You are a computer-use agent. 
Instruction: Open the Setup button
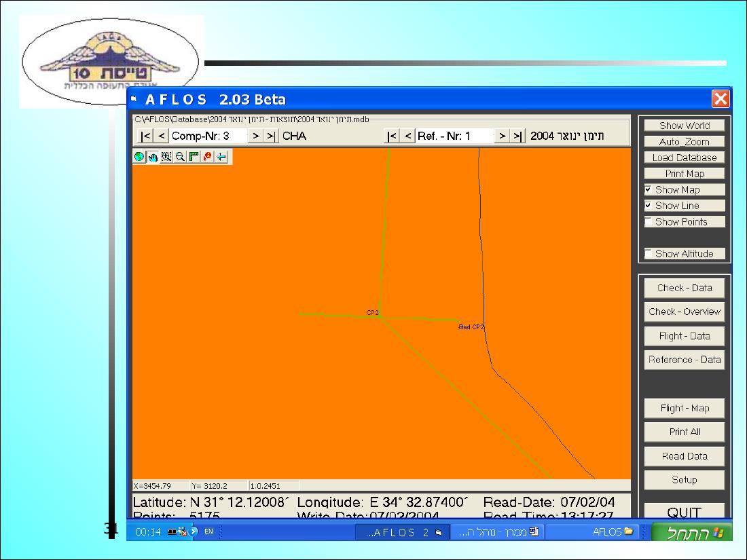pyautogui.click(x=685, y=481)
